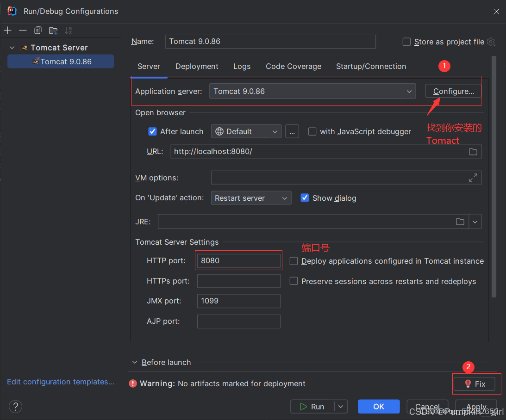Open the Run button dropdown arrow
The image size is (506, 420).
341,407
